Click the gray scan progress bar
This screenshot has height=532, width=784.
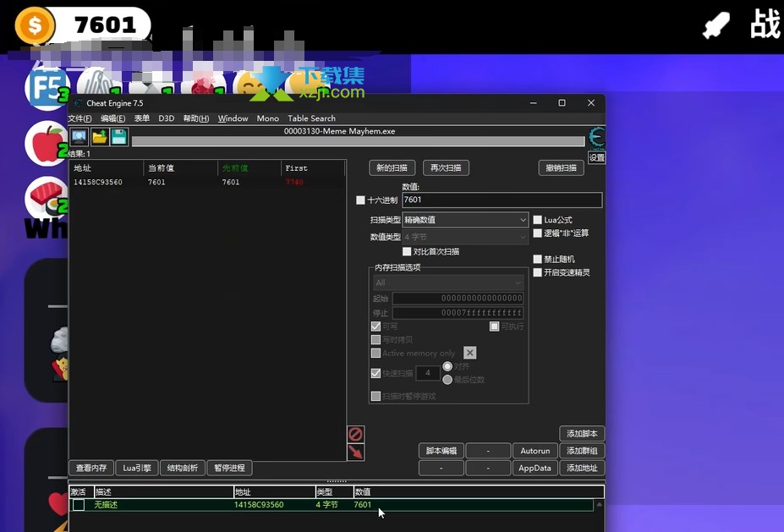tap(358, 141)
